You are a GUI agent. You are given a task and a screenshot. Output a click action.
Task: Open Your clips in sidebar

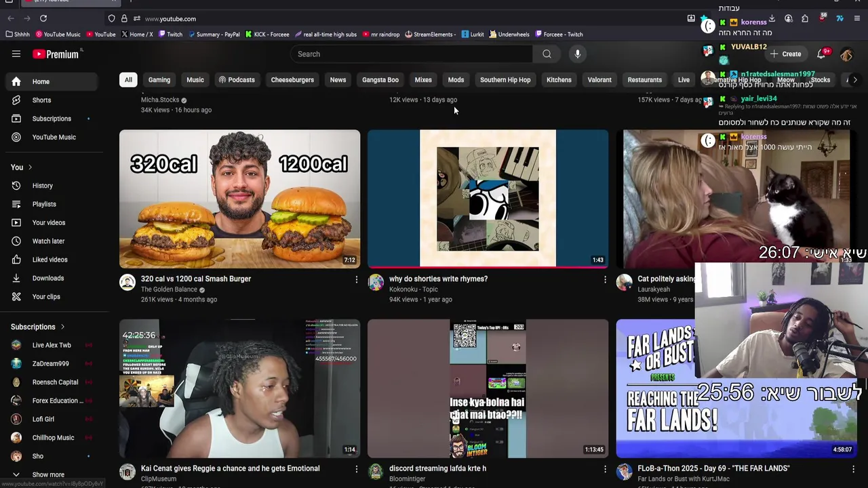point(52,297)
